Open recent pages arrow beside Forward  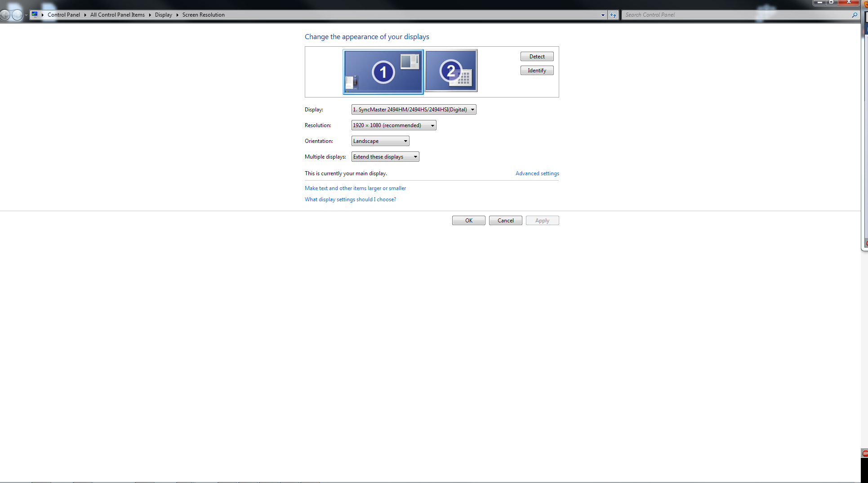coord(26,15)
